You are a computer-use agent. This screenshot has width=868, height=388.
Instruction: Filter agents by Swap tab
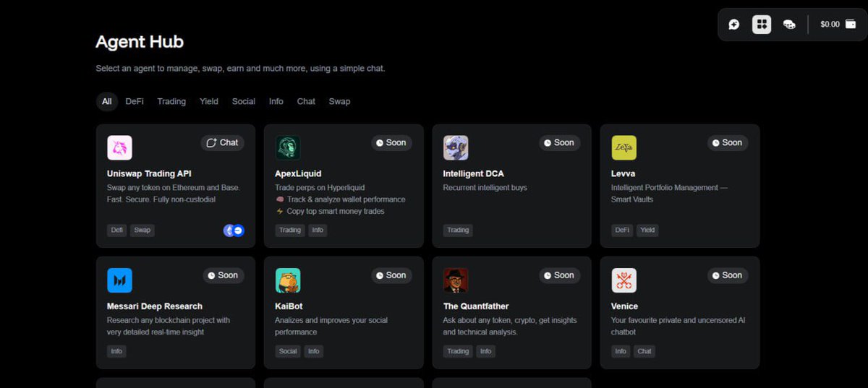[x=339, y=101]
